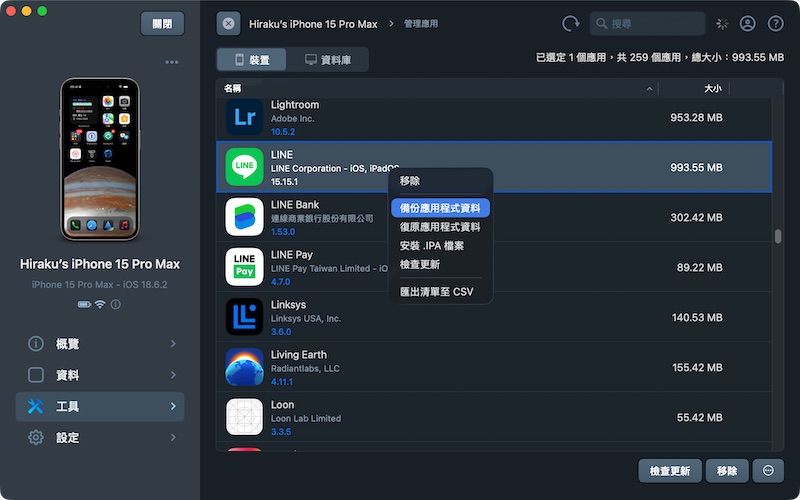
Task: Click the more options circle button at bottom right
Action: coord(768,470)
